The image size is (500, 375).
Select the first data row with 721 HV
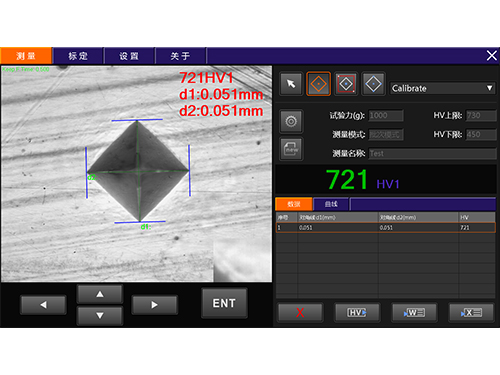click(x=386, y=228)
